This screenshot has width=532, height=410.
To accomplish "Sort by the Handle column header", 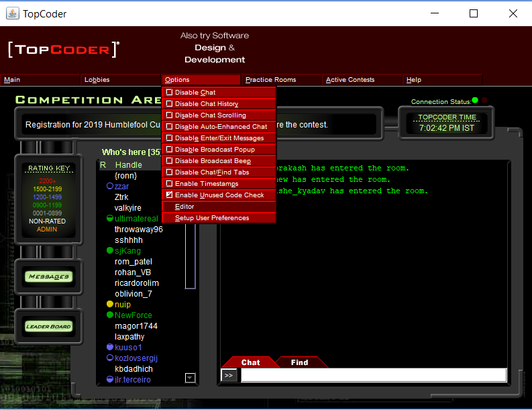I will [x=128, y=165].
